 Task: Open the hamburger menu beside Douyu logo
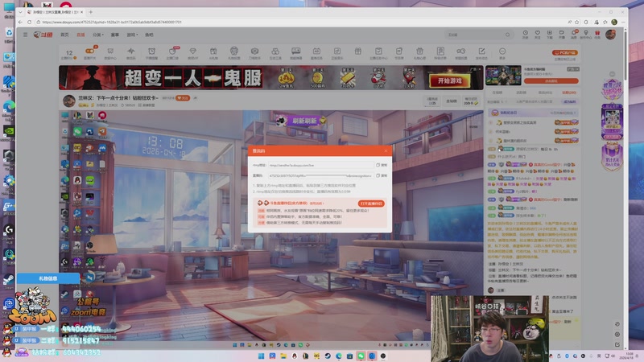click(26, 35)
